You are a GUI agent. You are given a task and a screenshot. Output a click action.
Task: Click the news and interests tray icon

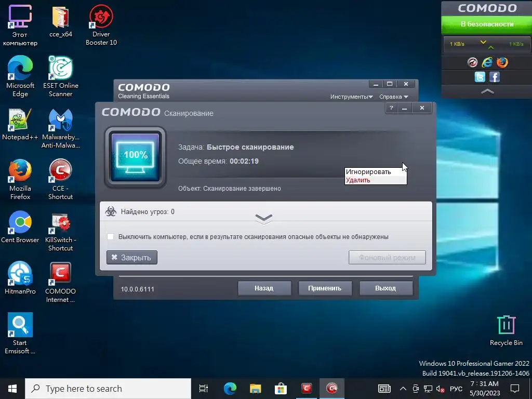[384, 389]
